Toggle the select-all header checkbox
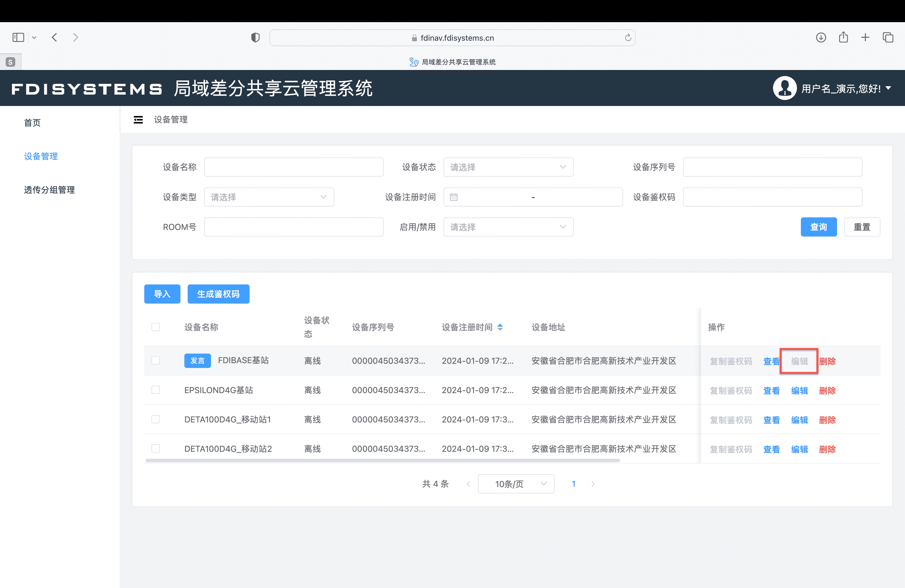 [156, 327]
